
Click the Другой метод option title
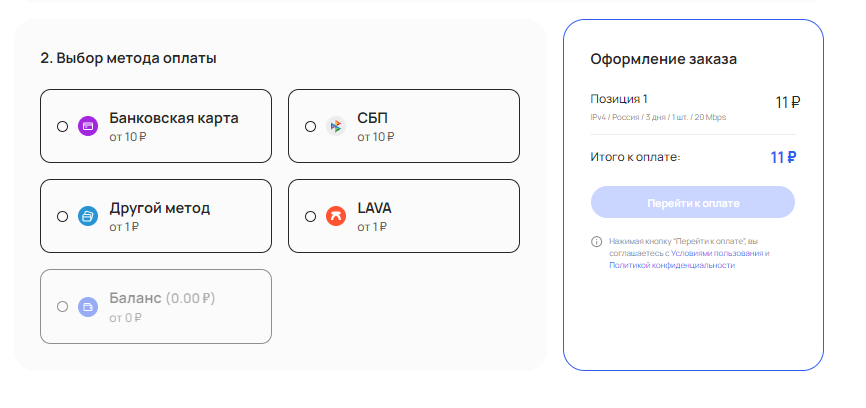160,208
